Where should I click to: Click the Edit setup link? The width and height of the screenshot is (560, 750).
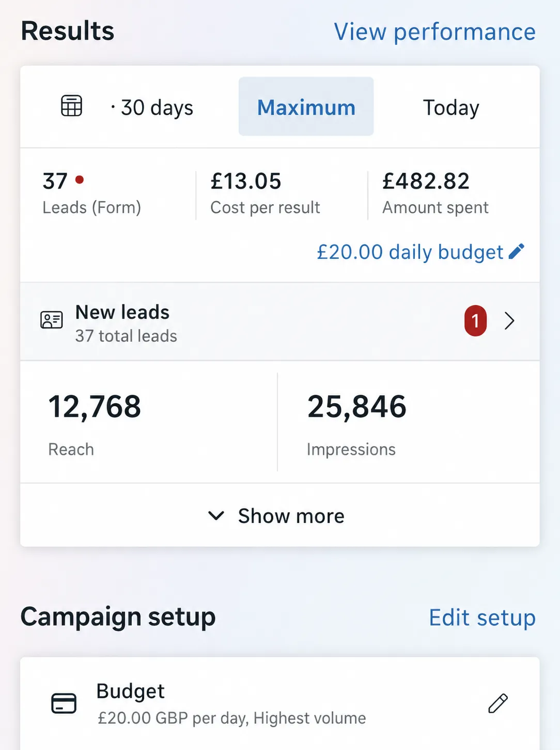pyautogui.click(x=482, y=618)
